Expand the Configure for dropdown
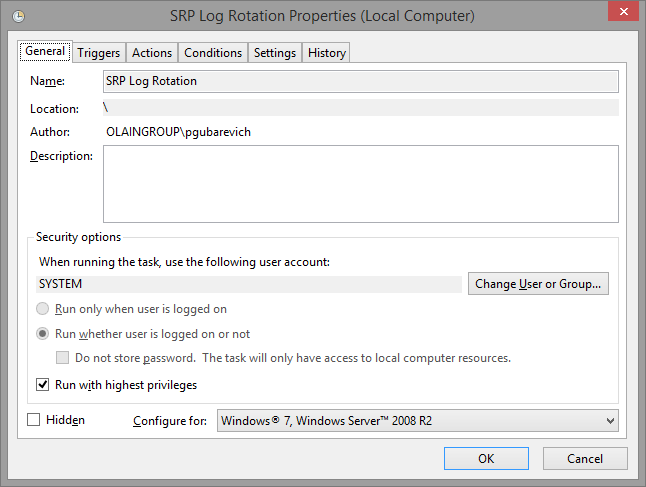 pyautogui.click(x=417, y=421)
